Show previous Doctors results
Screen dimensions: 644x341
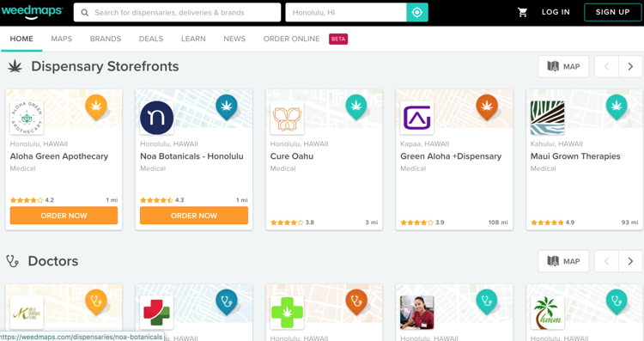[x=606, y=261]
